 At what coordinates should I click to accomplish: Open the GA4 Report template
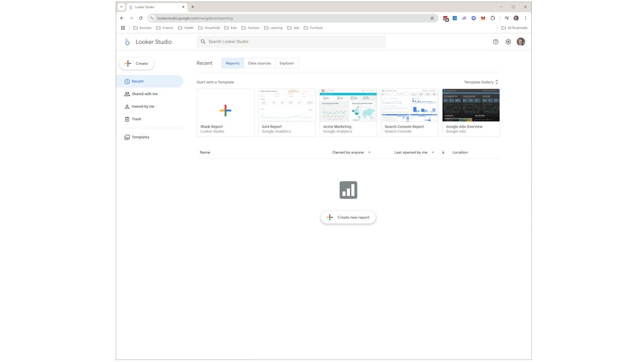[x=287, y=113]
